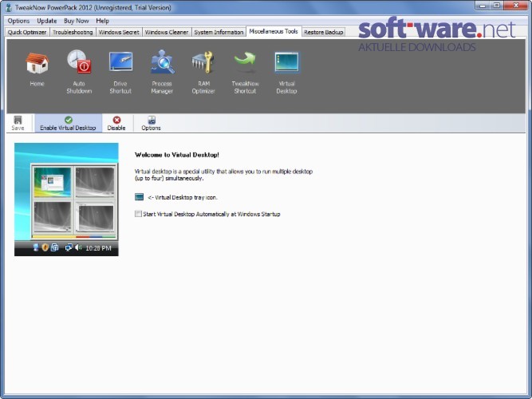Click the Virtual Desktop tray icon sample
This screenshot has height=399, width=532.
click(x=139, y=197)
